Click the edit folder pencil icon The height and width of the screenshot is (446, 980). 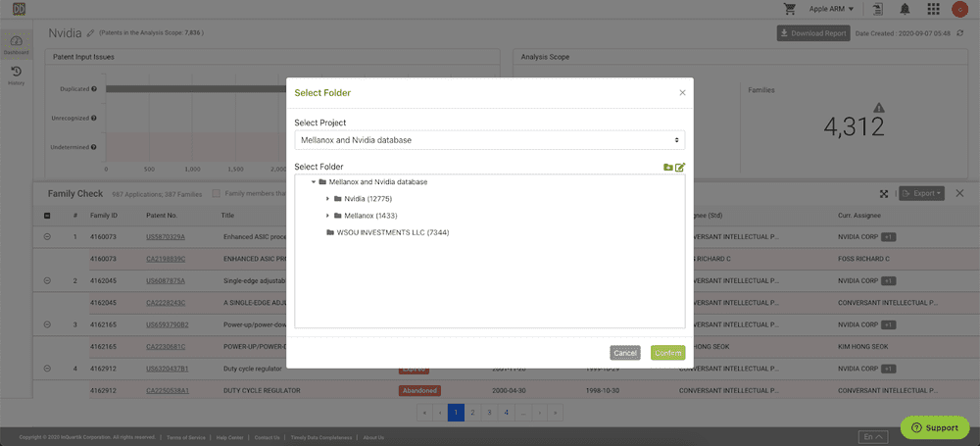pos(680,167)
